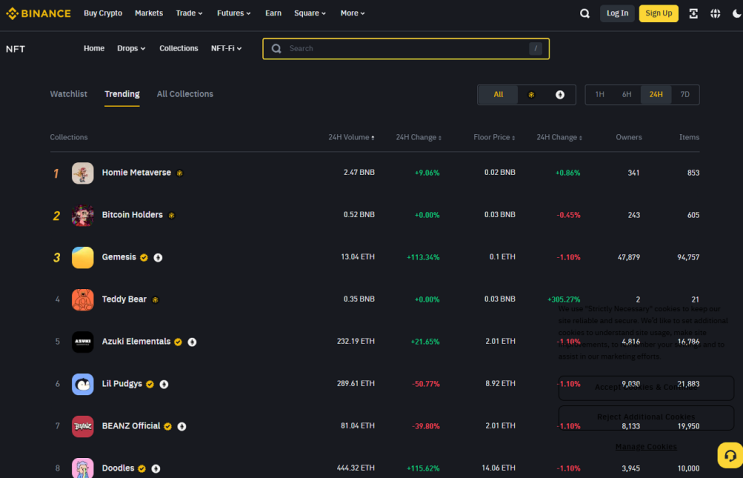
Task: Click Doodles verified badge
Action: pyautogui.click(x=142, y=469)
